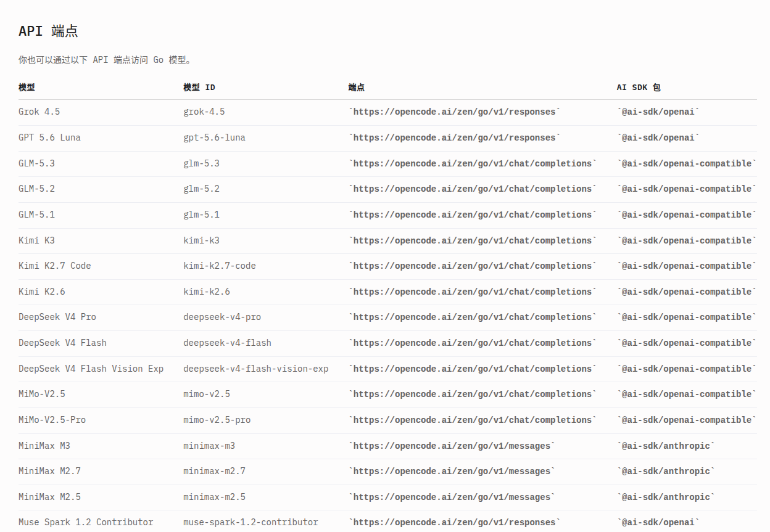Select the 'minimax-m2.7' model ID cell
This screenshot has width=770, height=532.
tap(214, 471)
